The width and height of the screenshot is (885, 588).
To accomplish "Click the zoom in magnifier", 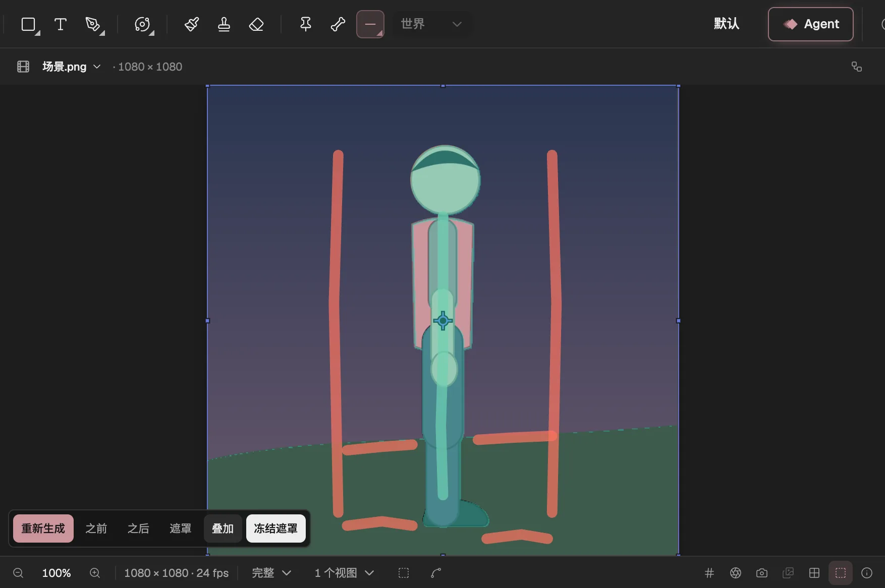I will tap(95, 573).
